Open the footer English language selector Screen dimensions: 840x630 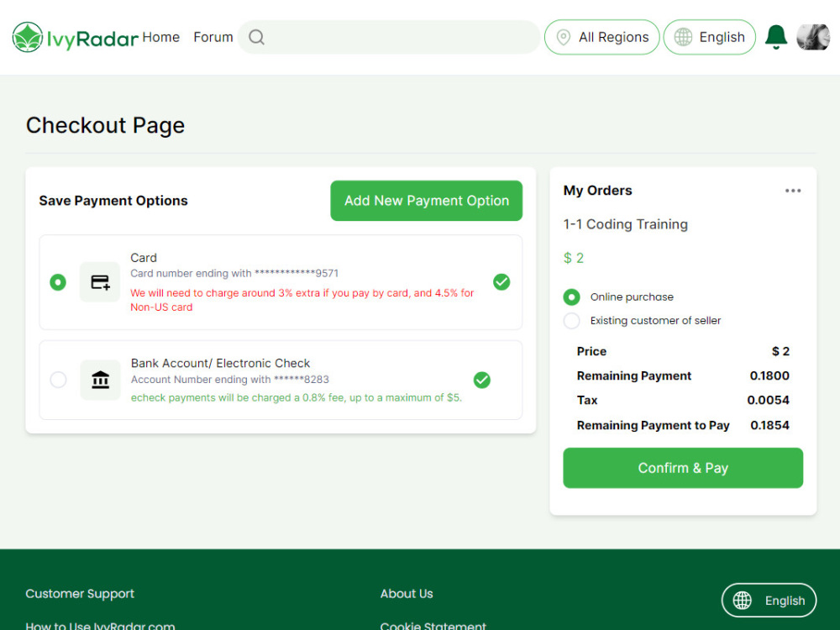(x=769, y=600)
